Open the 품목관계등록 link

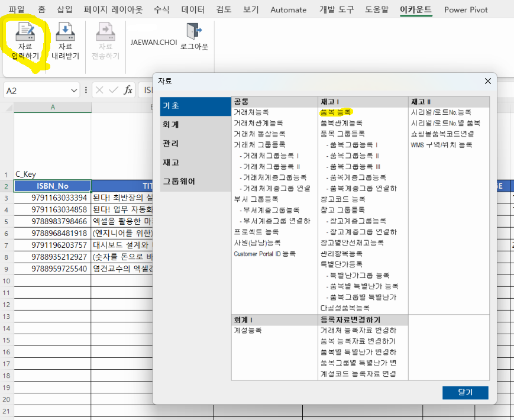(341, 123)
